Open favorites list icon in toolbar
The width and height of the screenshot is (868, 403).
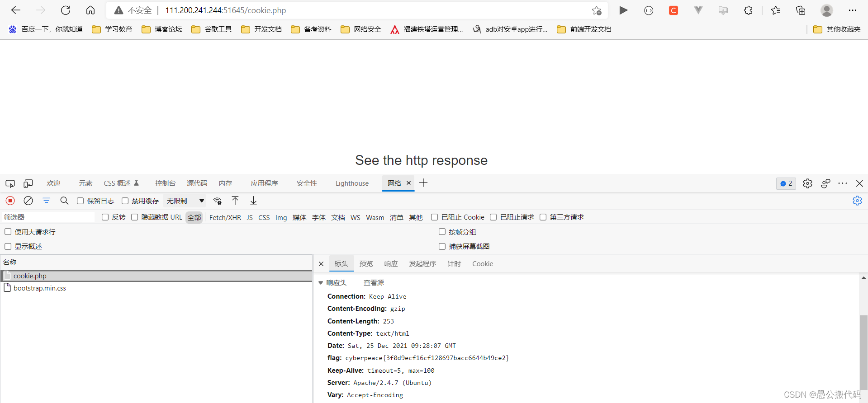coord(776,10)
